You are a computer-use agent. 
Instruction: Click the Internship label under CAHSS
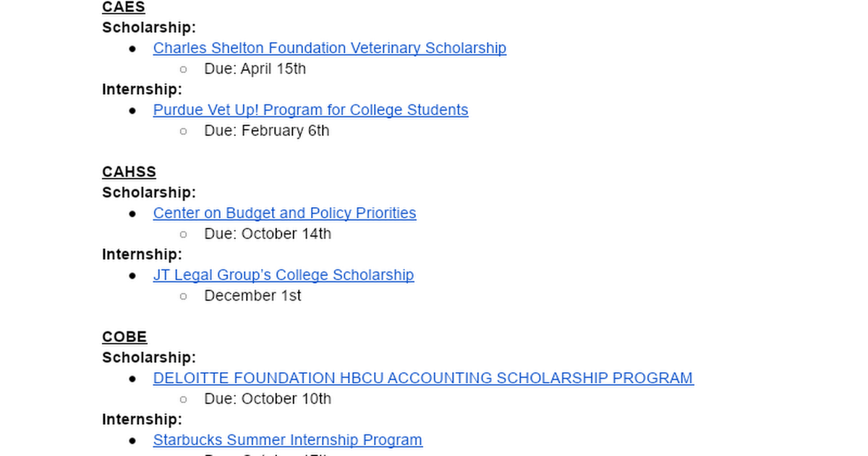click(x=142, y=255)
